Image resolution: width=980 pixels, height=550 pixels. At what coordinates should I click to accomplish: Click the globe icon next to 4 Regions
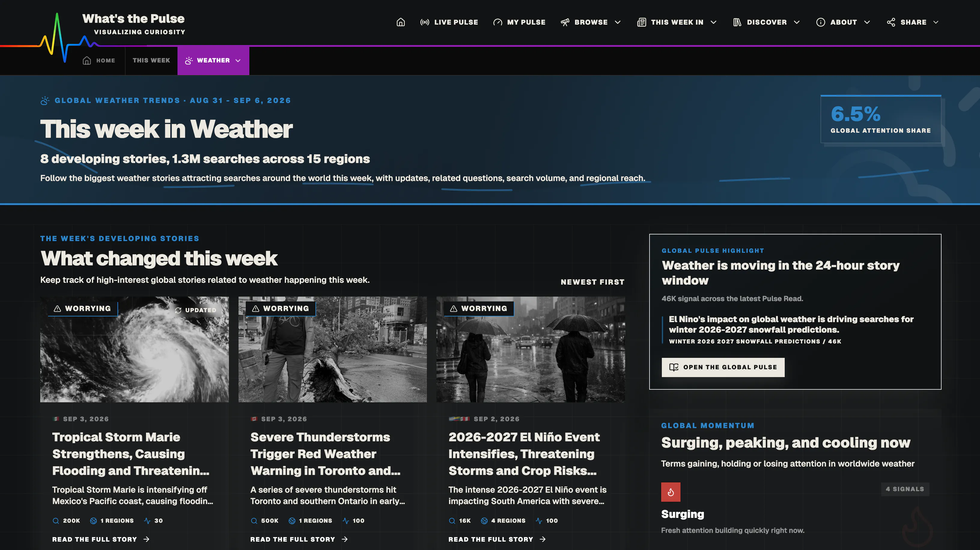coord(484,521)
